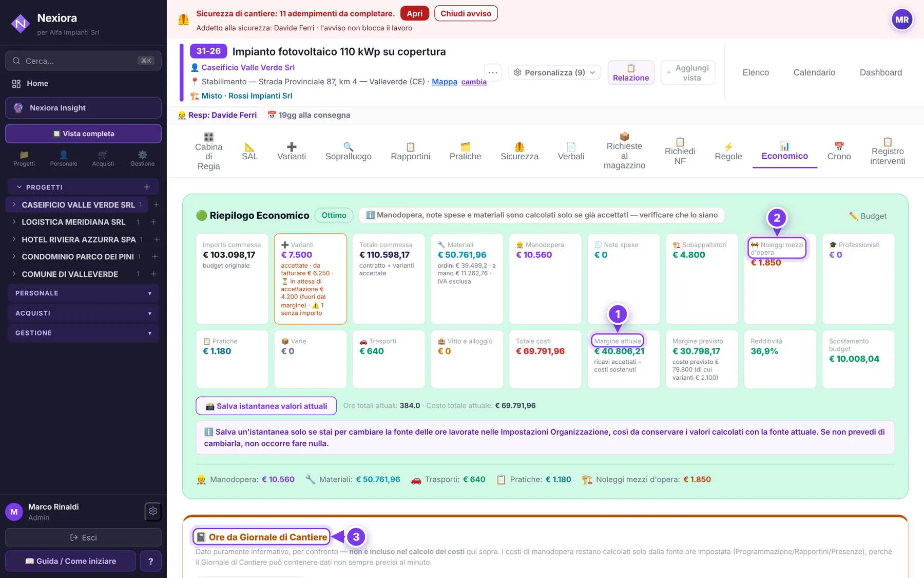
Task: Click plus icon next to Condominio Parco dei Pini
Action: coord(155,257)
